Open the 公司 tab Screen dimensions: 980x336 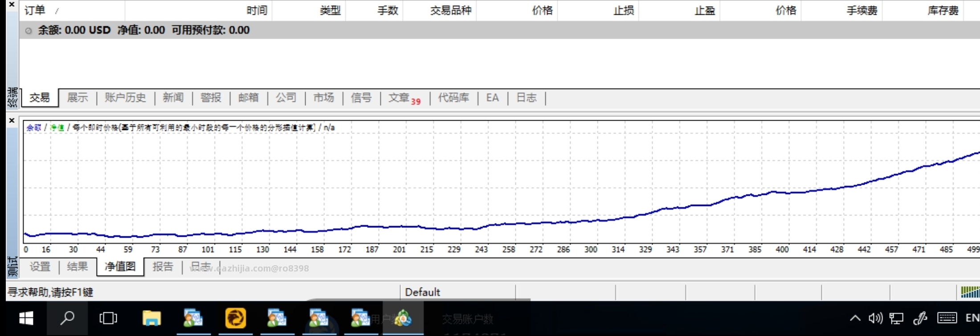tap(286, 97)
